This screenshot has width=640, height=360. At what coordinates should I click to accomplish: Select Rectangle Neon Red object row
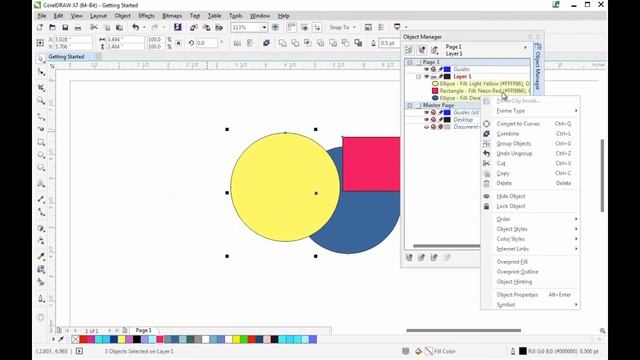pos(481,91)
